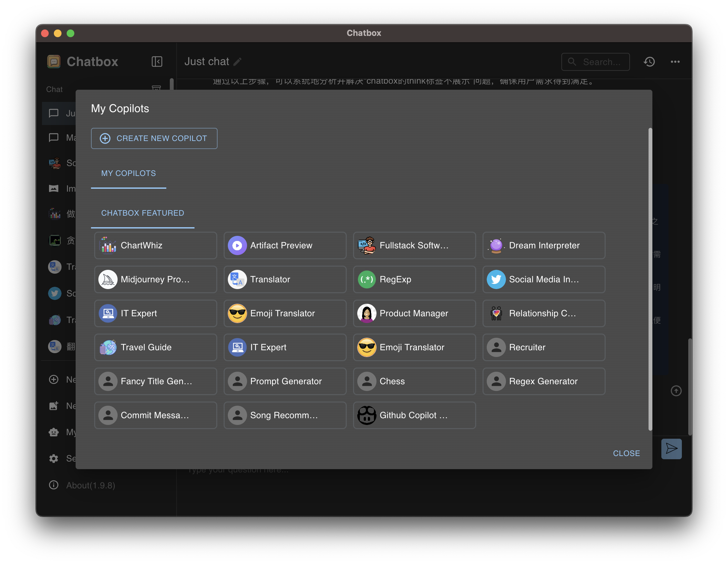The width and height of the screenshot is (728, 564).
Task: Click the 'Just chat' title
Action: click(x=207, y=62)
